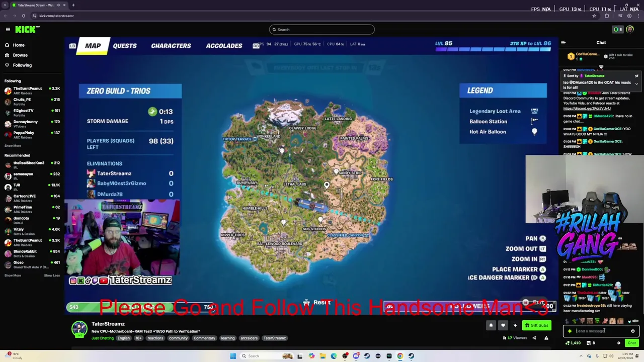Click the community tag
Image resolution: width=644 pixels, height=362 pixels.
click(178, 338)
